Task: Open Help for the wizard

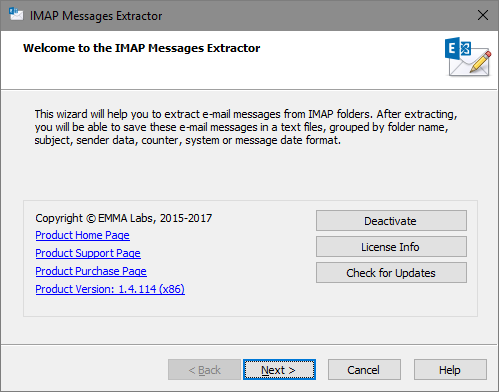Action: pos(450,370)
